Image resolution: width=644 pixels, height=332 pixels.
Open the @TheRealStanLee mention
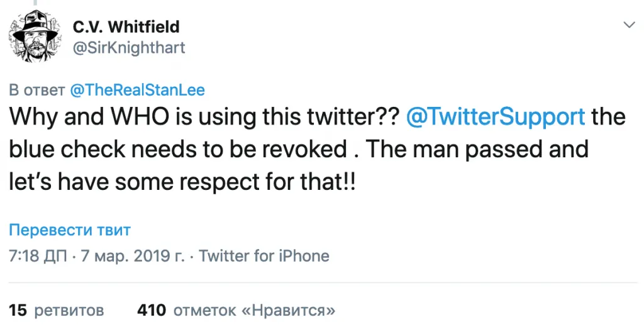point(137,91)
